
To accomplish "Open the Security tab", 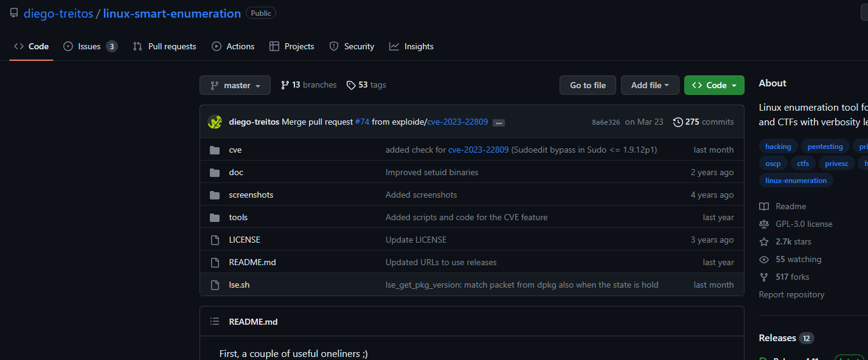I will click(352, 46).
